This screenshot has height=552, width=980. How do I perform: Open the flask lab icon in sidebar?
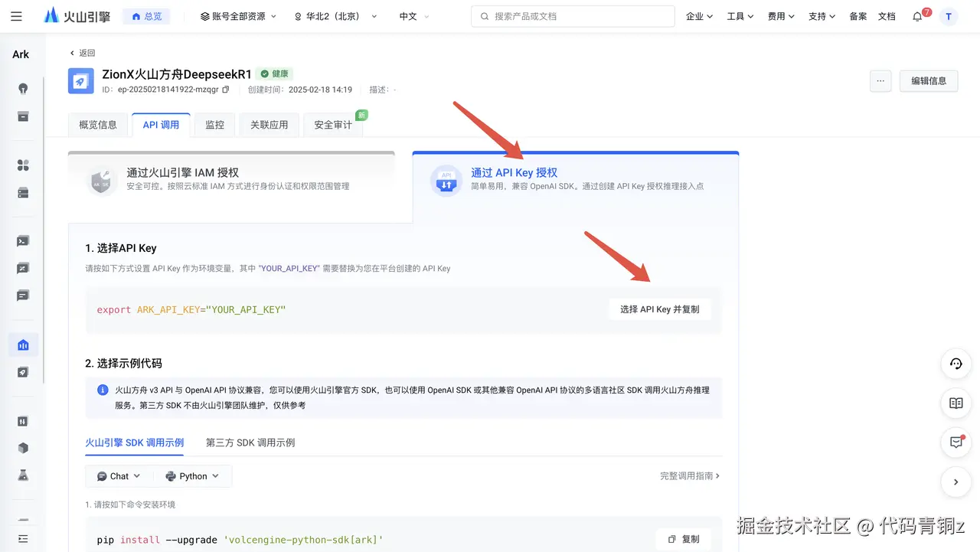[x=23, y=475]
